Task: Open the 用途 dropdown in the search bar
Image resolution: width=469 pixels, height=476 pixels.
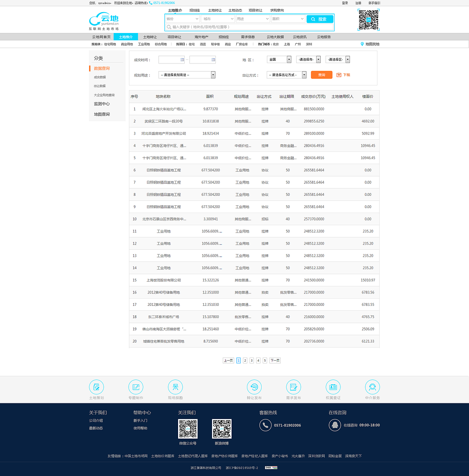Action: click(253, 19)
